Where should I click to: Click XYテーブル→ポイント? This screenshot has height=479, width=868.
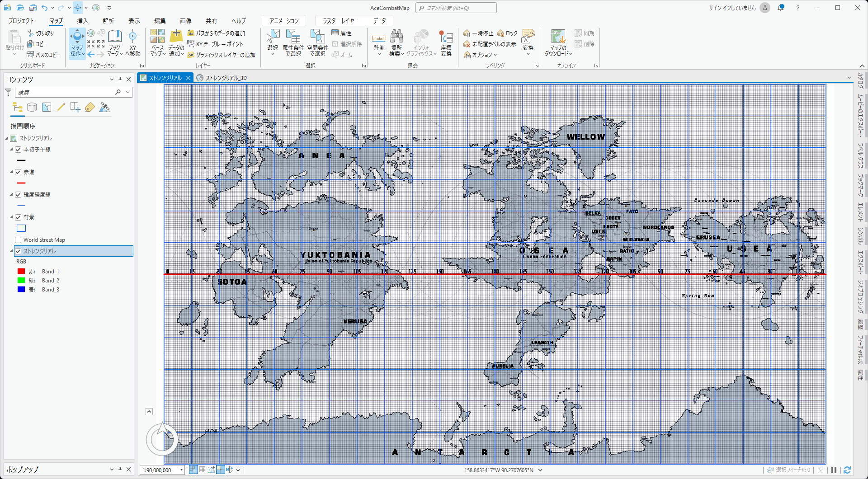click(x=215, y=44)
